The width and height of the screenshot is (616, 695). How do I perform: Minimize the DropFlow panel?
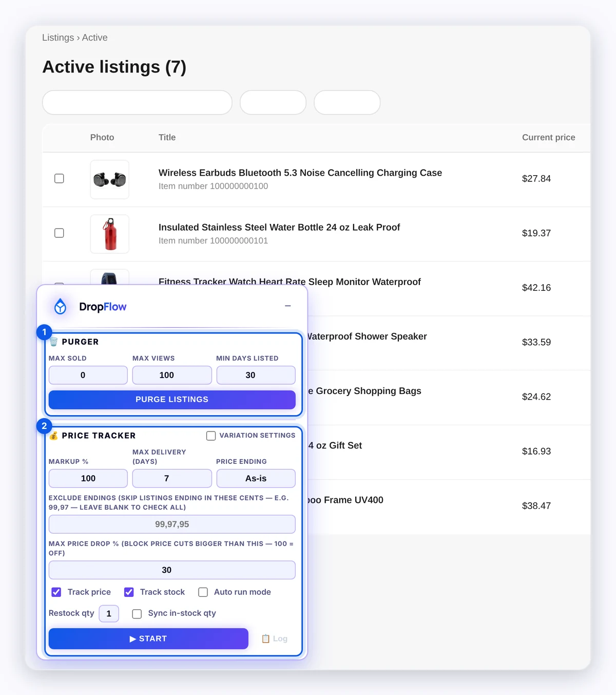click(x=288, y=306)
